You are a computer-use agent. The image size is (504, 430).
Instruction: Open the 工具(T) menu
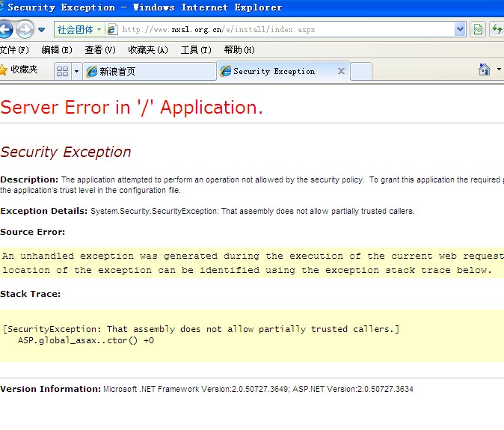(x=196, y=50)
